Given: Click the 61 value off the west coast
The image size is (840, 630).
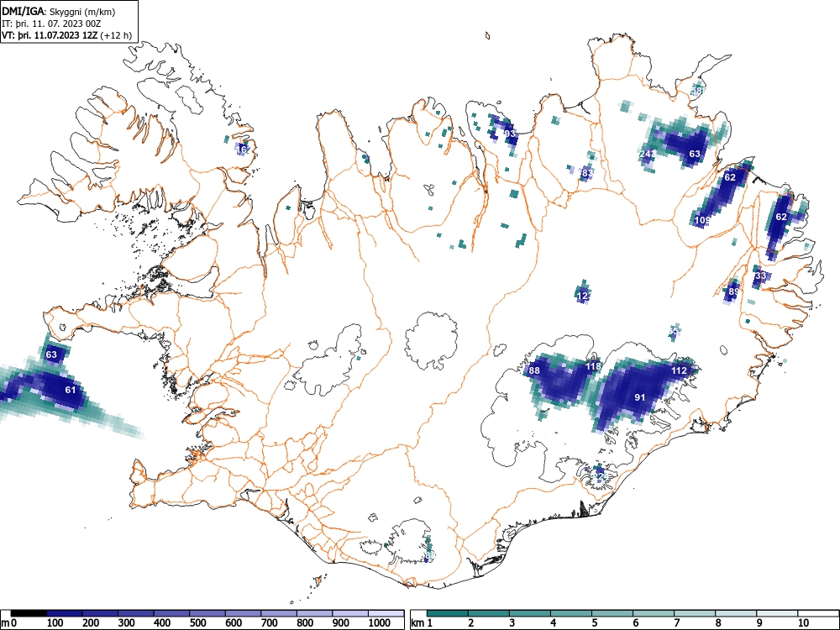Looking at the screenshot, I should point(71,390).
